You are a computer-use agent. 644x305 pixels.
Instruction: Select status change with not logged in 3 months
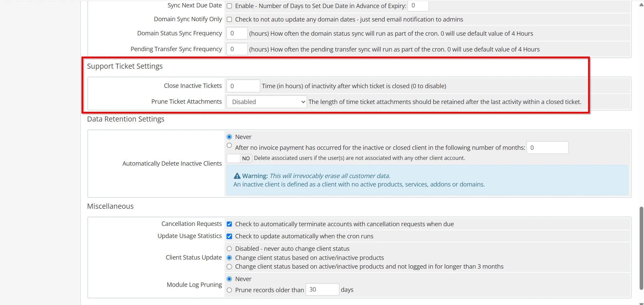[x=229, y=267]
